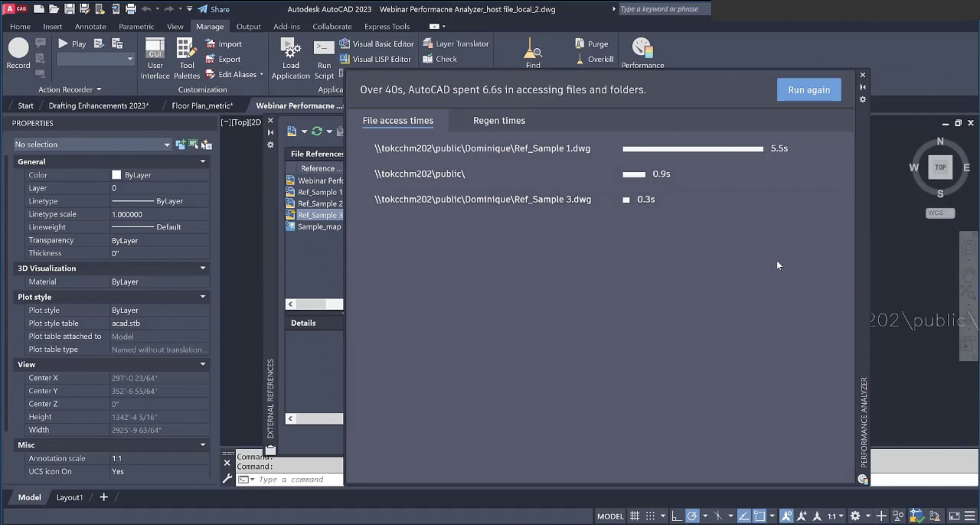Click the Start drawing tab

pos(26,106)
